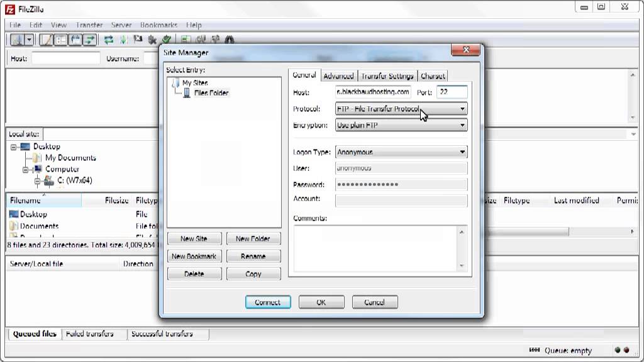Toggle the remote directory tree icon
Image resolution: width=644 pixels, height=362 pixels.
click(x=75, y=40)
